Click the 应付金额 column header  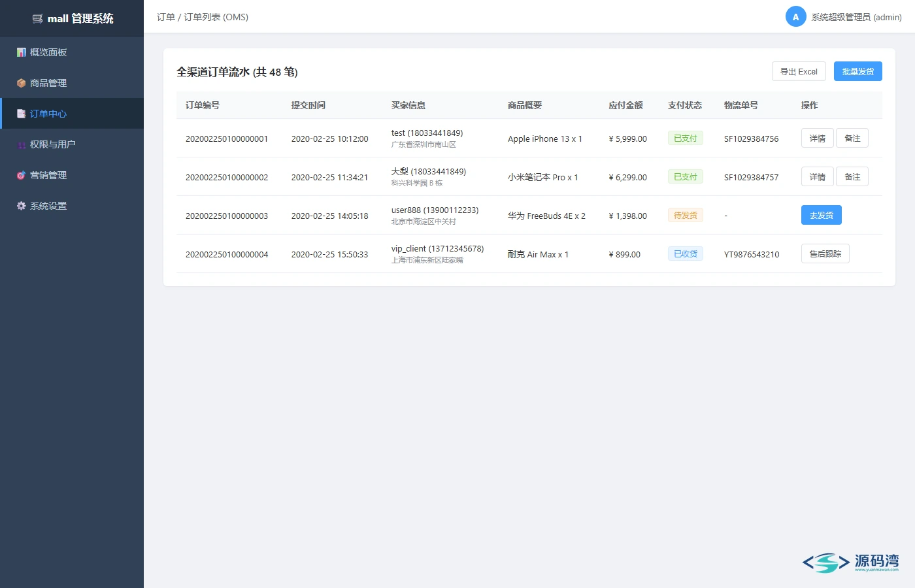coord(625,105)
